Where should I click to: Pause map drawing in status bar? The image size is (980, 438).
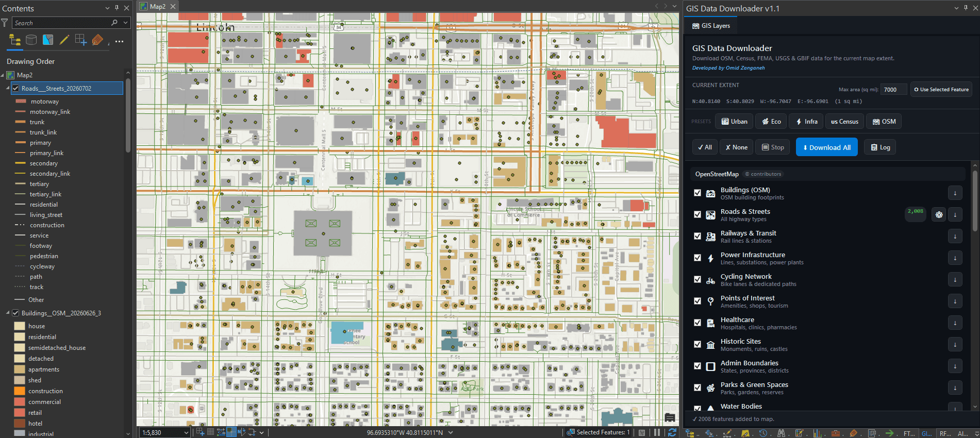(x=657, y=432)
